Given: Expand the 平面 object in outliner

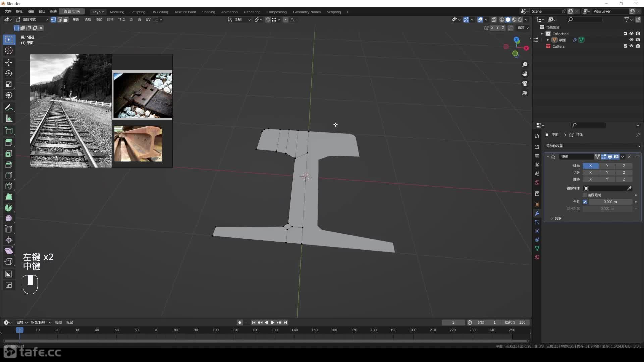Looking at the screenshot, I should (548, 40).
